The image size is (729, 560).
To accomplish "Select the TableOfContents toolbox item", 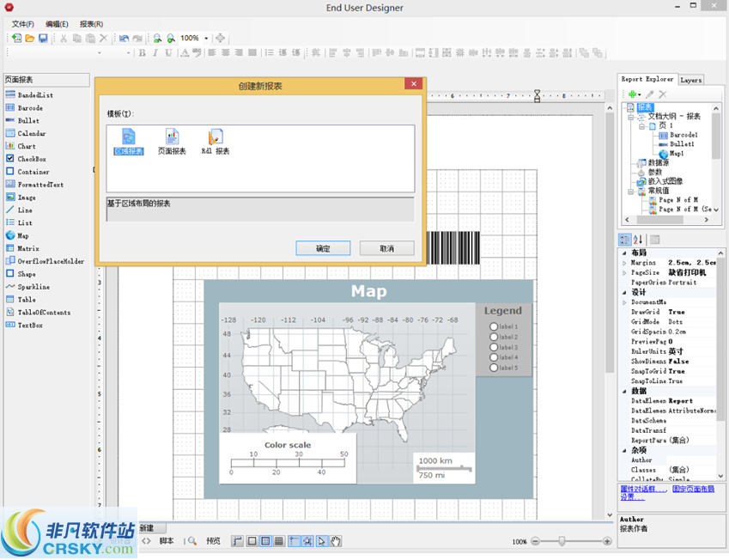I will click(x=38, y=313).
